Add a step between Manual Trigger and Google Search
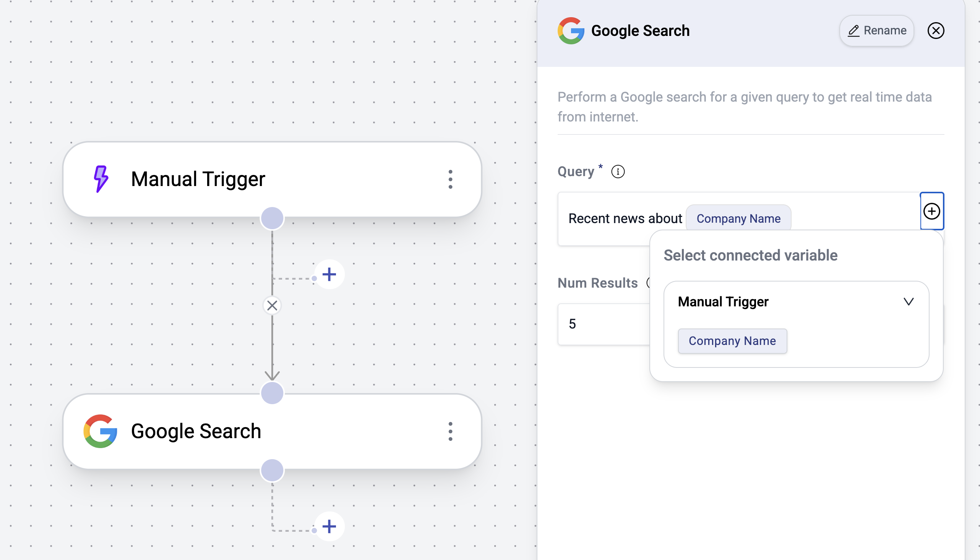 [329, 275]
